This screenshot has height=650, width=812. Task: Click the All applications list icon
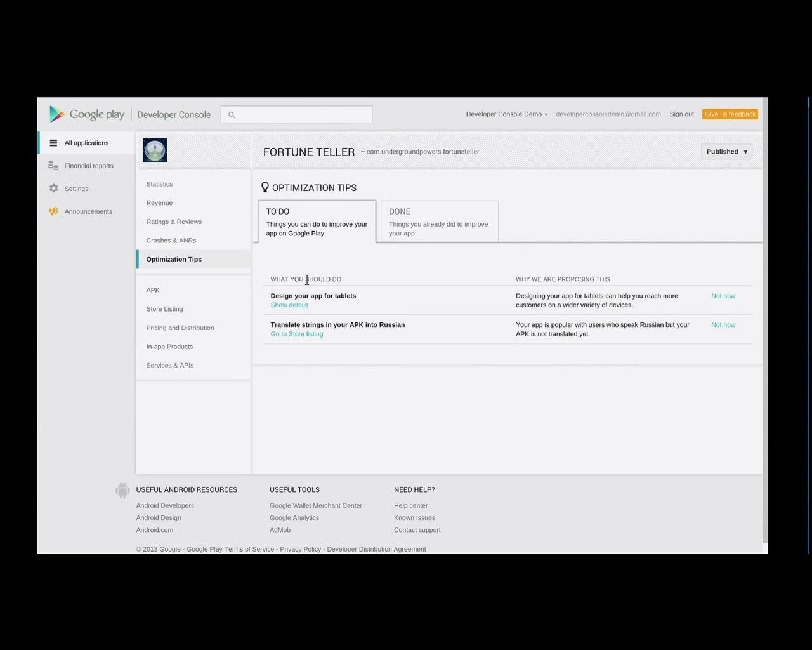[53, 143]
